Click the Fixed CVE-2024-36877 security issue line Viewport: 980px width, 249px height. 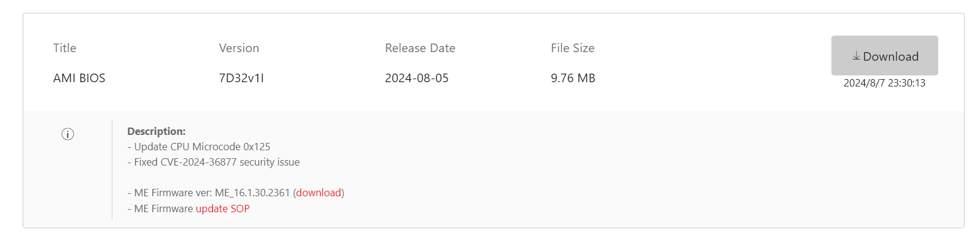[214, 162]
